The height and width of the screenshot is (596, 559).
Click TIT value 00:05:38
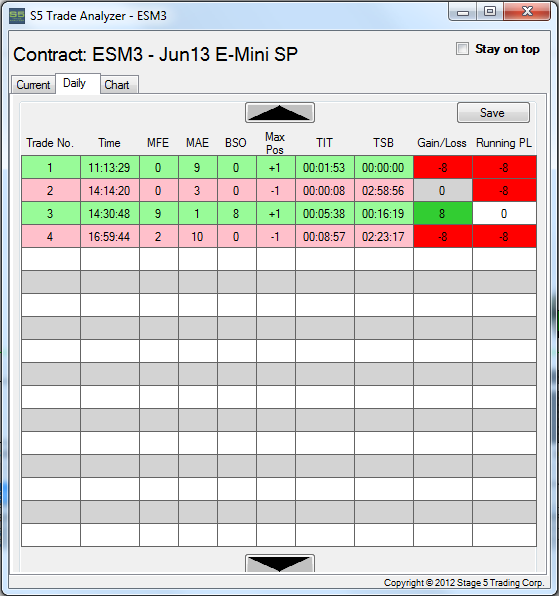[x=325, y=213]
